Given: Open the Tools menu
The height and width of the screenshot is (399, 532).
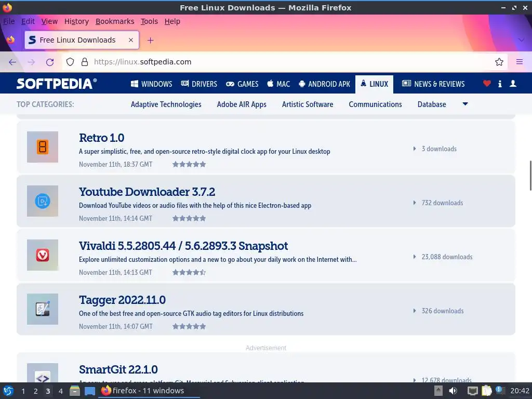Looking at the screenshot, I should 149,21.
